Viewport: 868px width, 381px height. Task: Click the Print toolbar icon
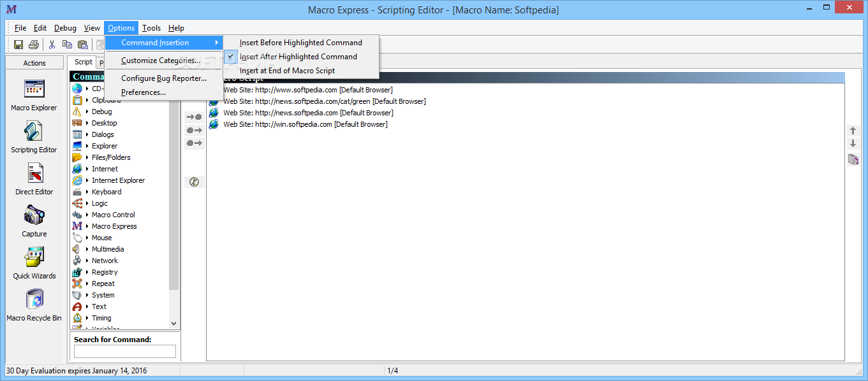tap(34, 45)
